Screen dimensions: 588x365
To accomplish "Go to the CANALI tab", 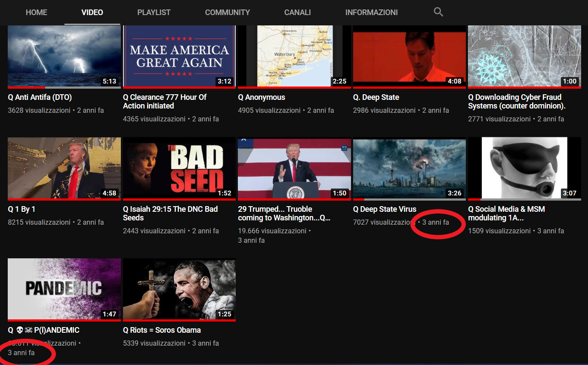I will (x=297, y=12).
